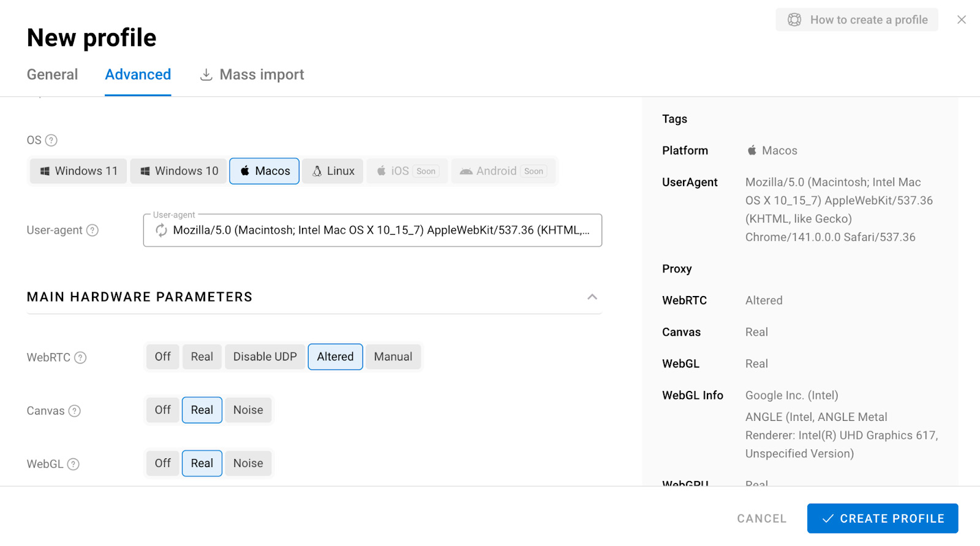Switch to the General tab
Screen dimensions: 980x546
click(53, 75)
